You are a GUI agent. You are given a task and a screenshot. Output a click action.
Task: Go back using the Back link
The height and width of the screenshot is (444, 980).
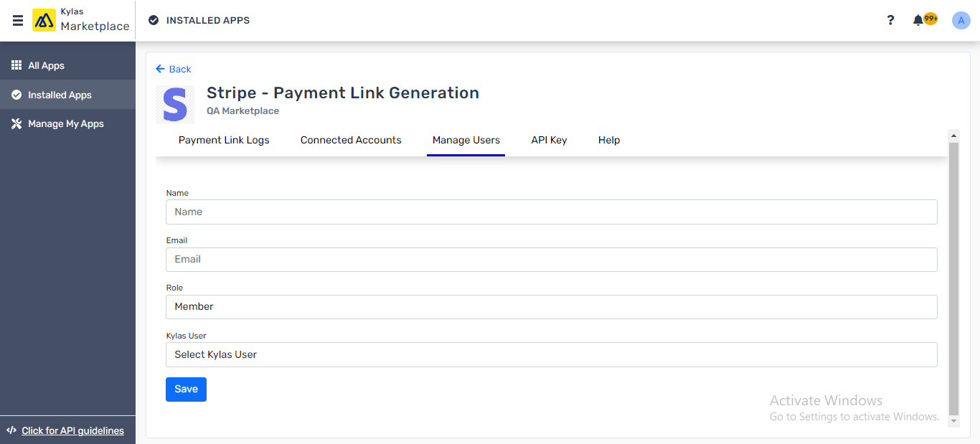[x=174, y=69]
